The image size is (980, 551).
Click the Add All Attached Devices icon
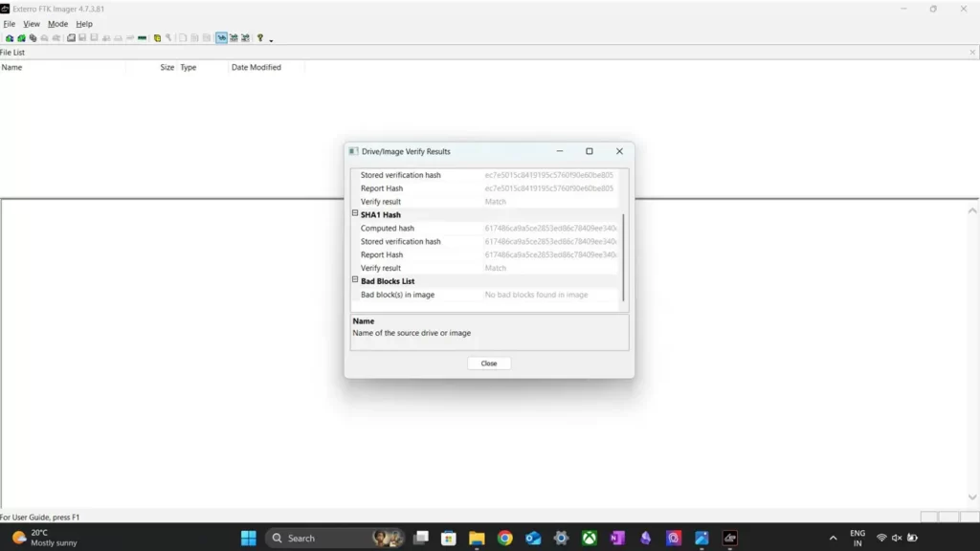[x=21, y=38]
